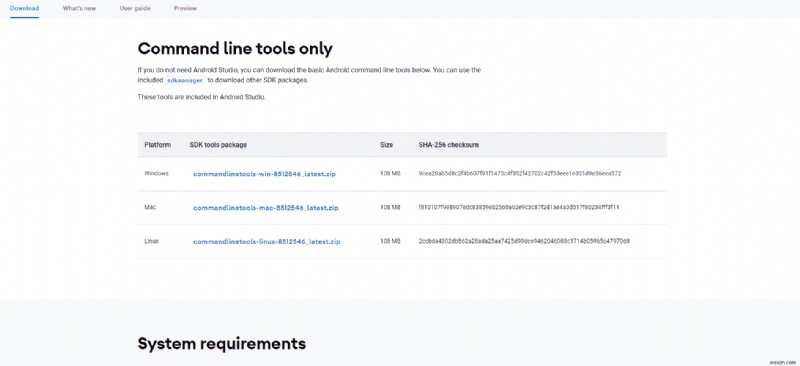Click 'These tools are included in Android Studio' text
This screenshot has width=800, height=366.
[x=202, y=97]
